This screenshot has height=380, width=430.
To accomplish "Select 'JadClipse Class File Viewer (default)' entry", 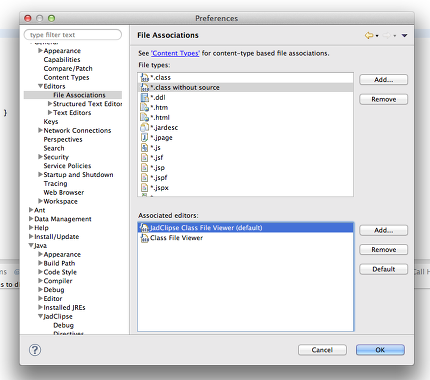I will pyautogui.click(x=246, y=228).
